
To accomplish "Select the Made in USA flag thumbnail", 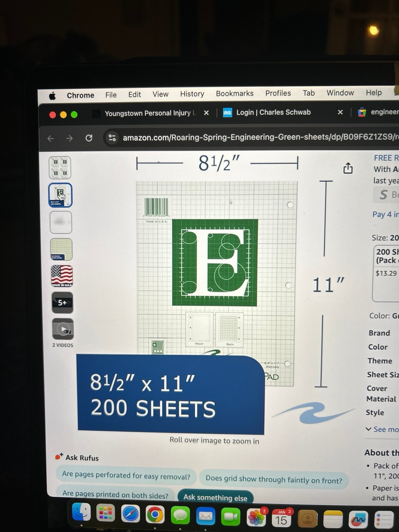I will click(x=62, y=276).
